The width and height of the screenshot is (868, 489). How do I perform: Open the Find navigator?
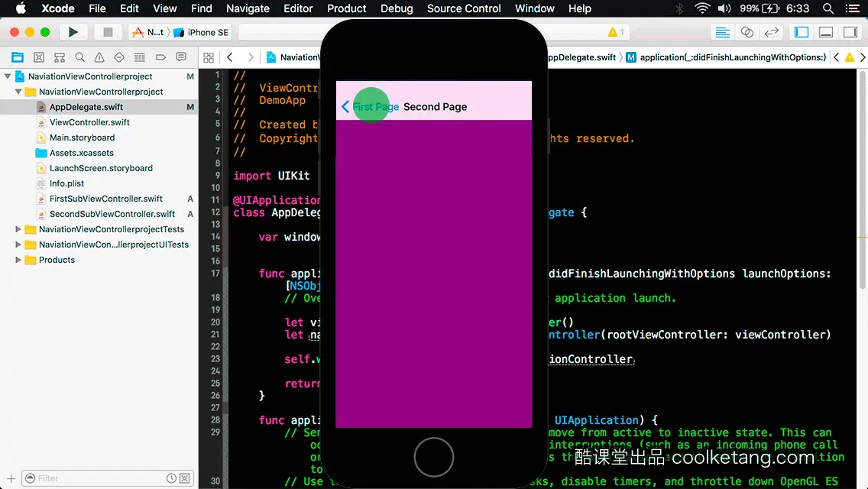(x=79, y=57)
